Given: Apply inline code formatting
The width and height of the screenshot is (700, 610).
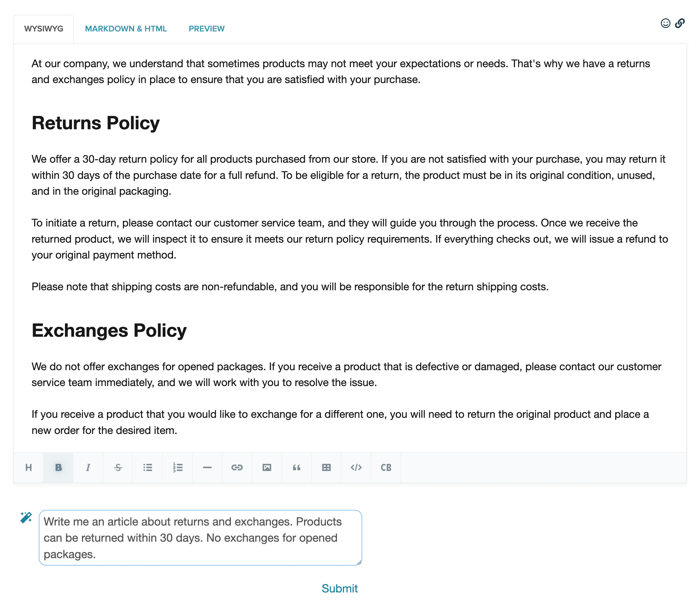Looking at the screenshot, I should 356,467.
